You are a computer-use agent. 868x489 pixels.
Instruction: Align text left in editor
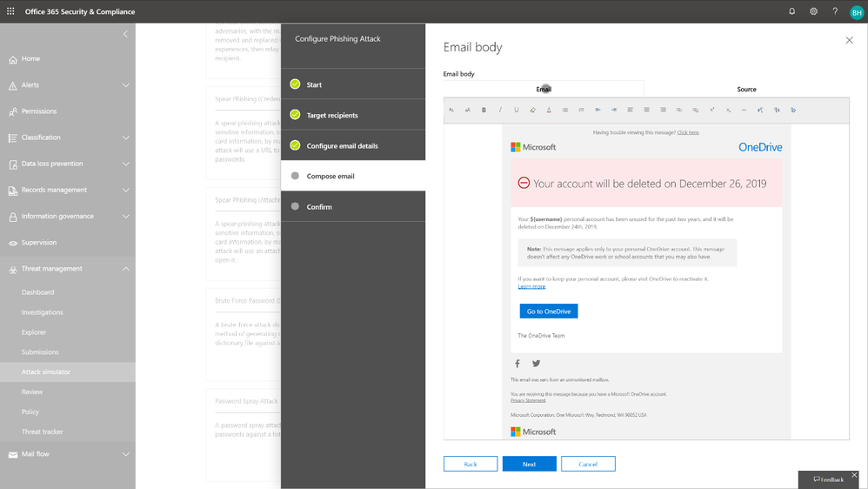630,110
